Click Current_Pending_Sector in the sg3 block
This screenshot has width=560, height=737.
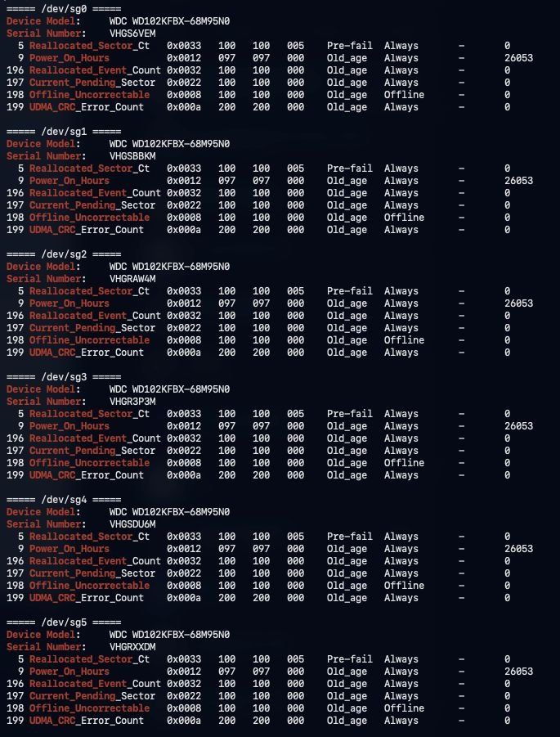click(92, 450)
